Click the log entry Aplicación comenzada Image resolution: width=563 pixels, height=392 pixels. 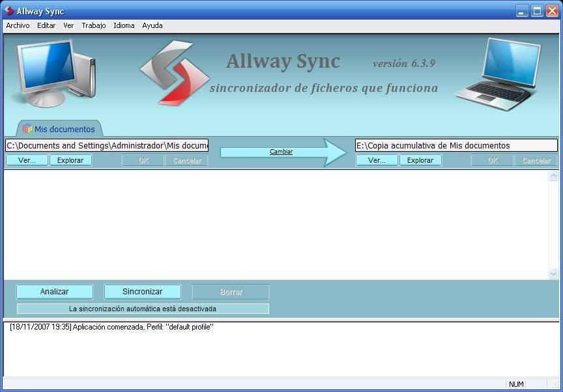click(111, 327)
